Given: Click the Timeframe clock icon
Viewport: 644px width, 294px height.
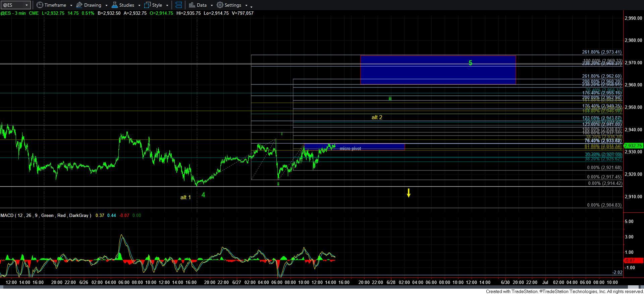Looking at the screenshot, I should (x=40, y=5).
